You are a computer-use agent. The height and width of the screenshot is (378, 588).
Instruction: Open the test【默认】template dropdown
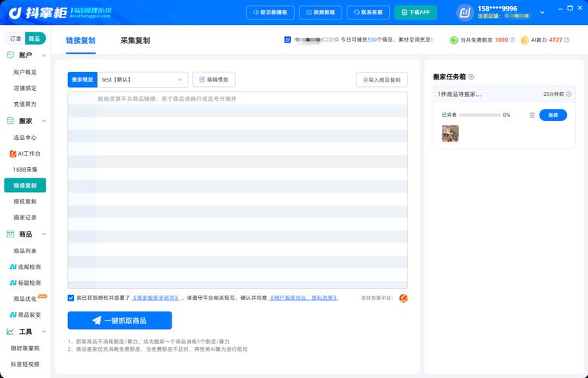[143, 79]
